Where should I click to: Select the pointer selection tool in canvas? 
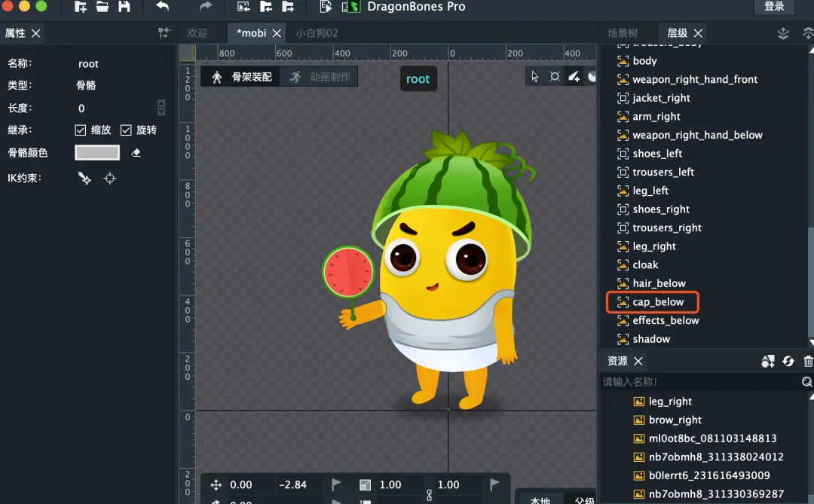click(x=534, y=77)
